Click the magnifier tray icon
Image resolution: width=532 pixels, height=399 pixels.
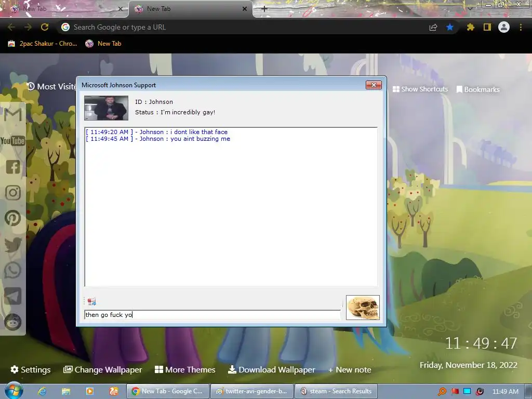[442, 392]
